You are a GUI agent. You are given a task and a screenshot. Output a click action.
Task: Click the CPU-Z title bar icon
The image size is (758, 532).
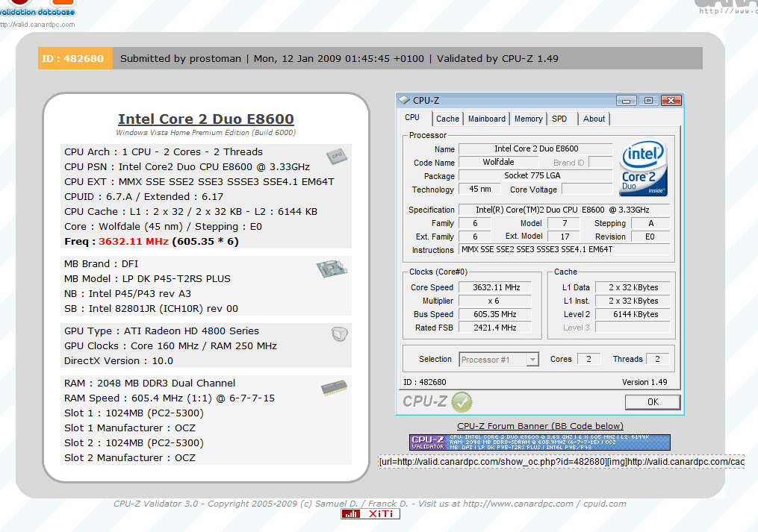[404, 100]
